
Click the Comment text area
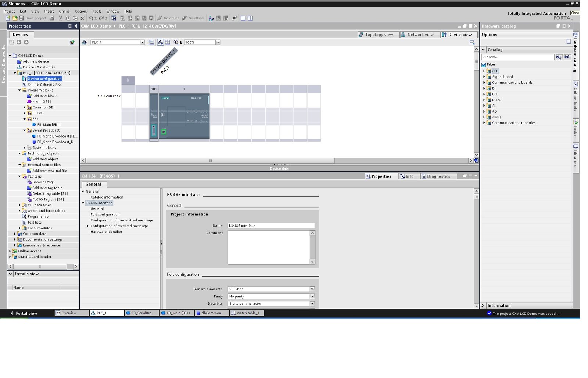tap(269, 247)
